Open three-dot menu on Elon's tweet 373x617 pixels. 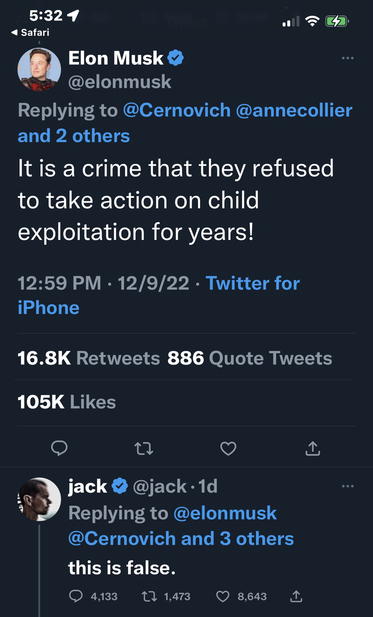pos(347,58)
